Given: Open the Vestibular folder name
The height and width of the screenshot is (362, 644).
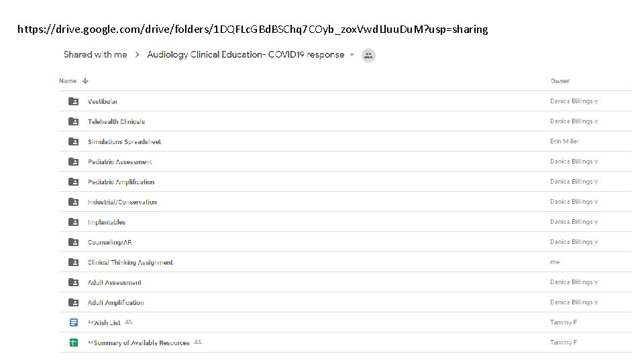Looking at the screenshot, I should (102, 101).
